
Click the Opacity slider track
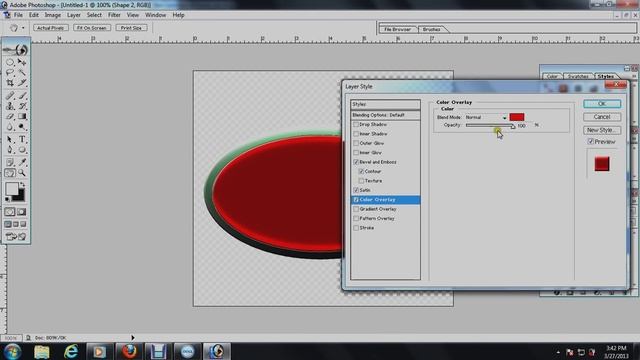490,125
